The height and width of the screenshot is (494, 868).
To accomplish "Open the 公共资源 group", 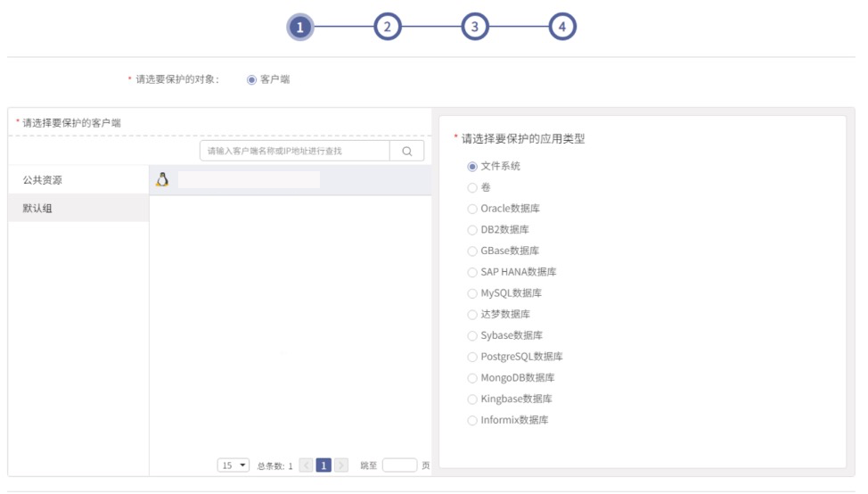I will point(78,180).
